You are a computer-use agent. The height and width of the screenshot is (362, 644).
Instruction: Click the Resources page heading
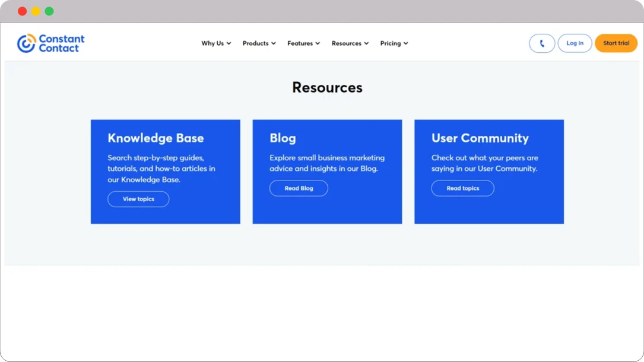[x=327, y=88]
